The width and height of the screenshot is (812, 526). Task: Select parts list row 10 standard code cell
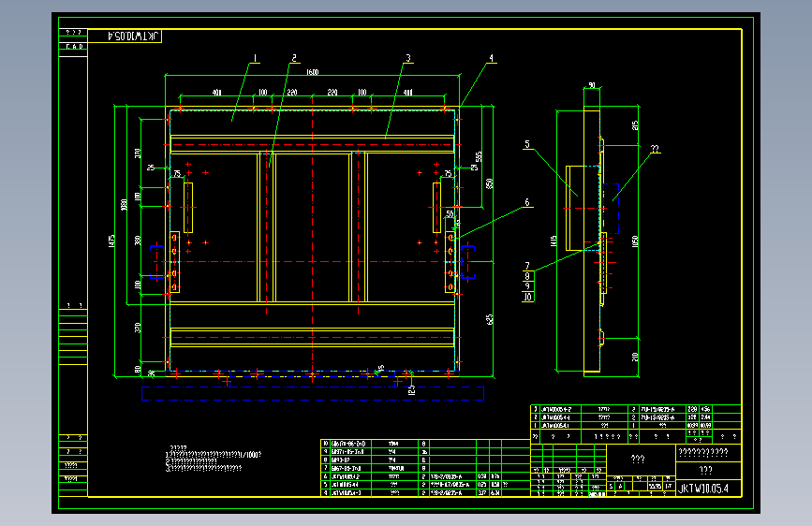(348, 444)
